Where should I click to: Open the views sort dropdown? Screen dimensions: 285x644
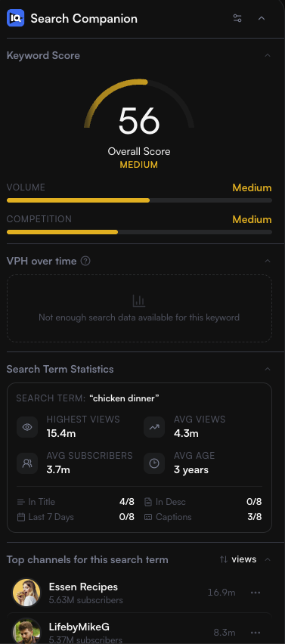click(x=238, y=559)
